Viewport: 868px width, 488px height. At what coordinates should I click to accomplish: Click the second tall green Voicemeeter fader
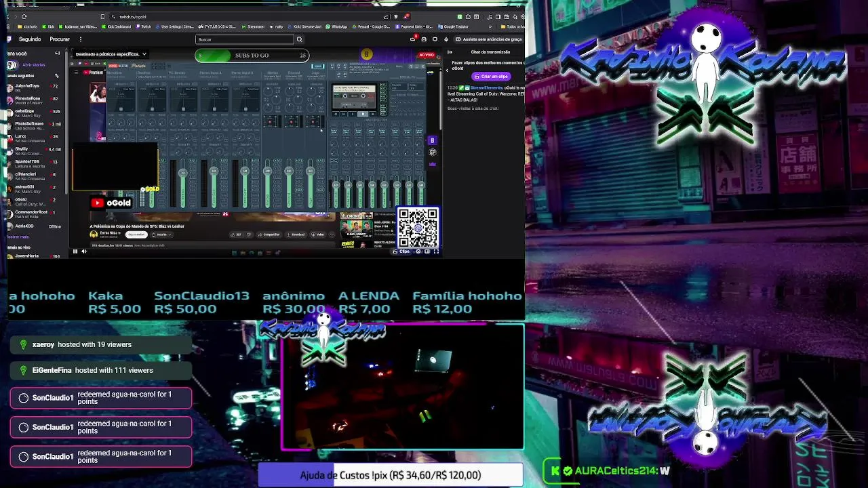click(x=214, y=183)
